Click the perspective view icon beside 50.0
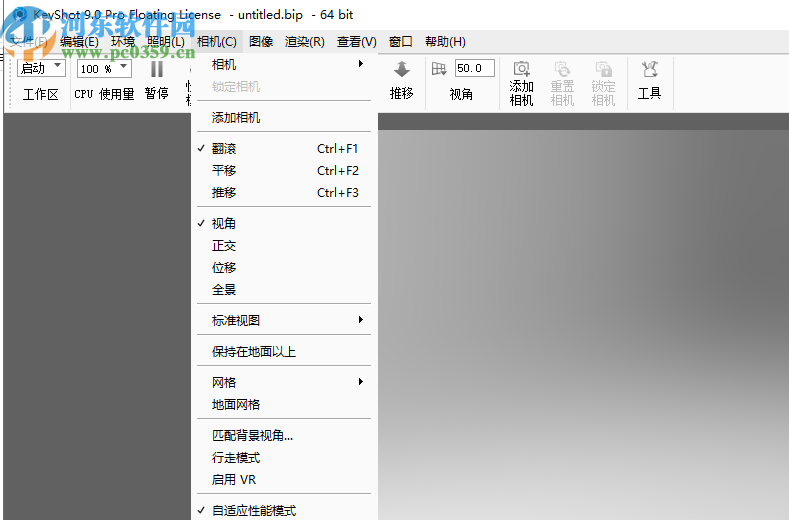The width and height of the screenshot is (789, 520). tap(439, 68)
